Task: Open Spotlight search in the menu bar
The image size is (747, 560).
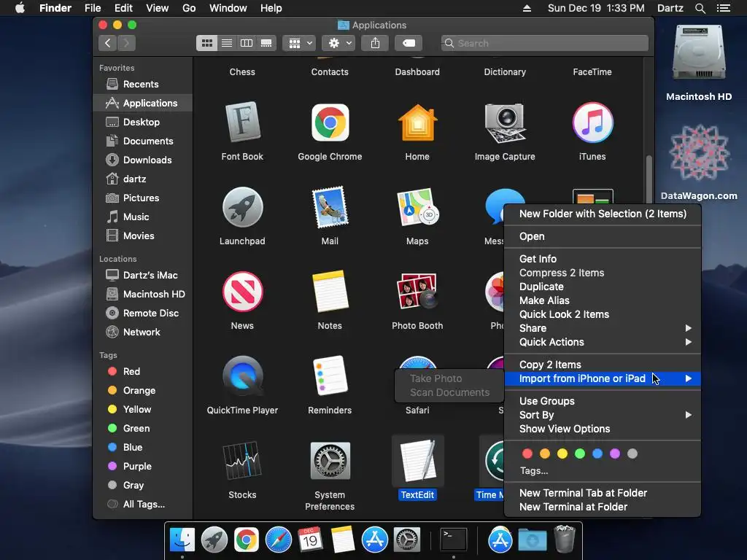Action: click(700, 8)
